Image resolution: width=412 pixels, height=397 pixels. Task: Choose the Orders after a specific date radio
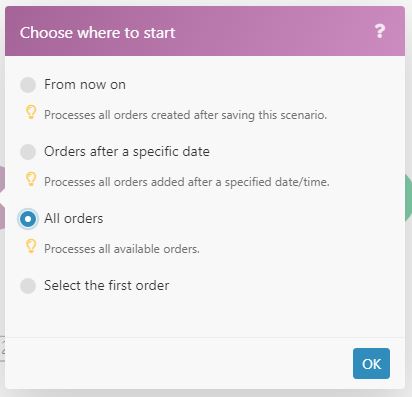28,152
